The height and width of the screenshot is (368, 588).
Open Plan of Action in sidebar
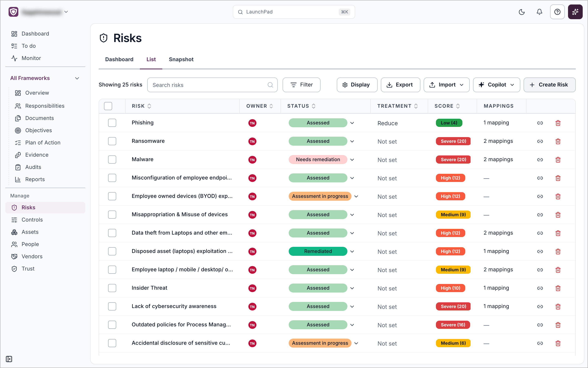pyautogui.click(x=43, y=143)
